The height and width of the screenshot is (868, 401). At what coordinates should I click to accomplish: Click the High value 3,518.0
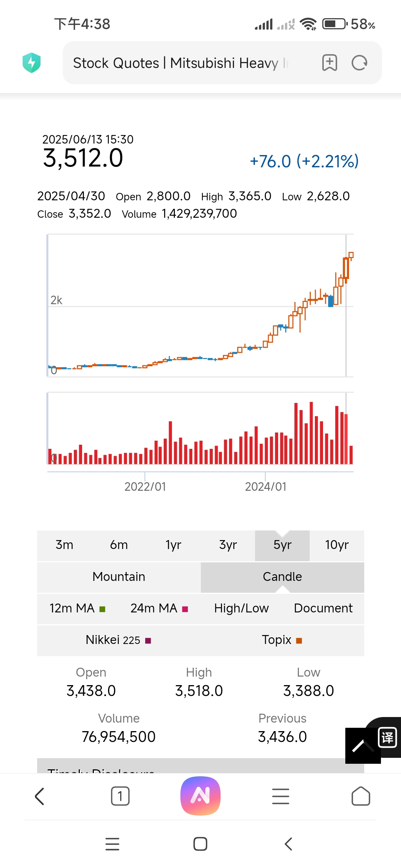point(199,691)
